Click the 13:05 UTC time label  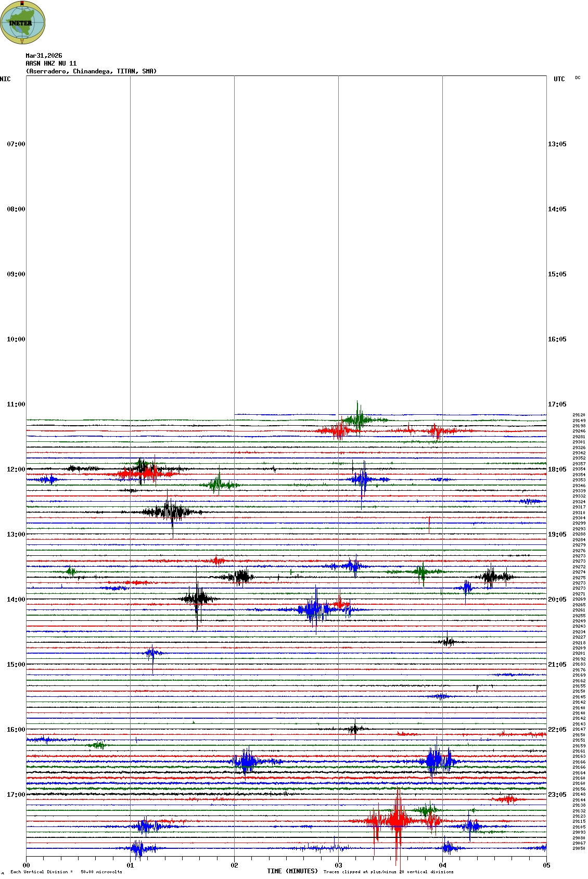[557, 144]
